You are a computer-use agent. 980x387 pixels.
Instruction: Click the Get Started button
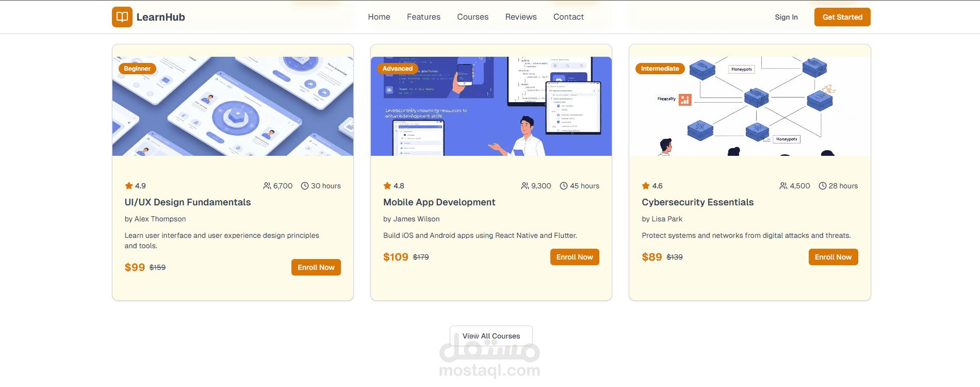click(x=842, y=17)
